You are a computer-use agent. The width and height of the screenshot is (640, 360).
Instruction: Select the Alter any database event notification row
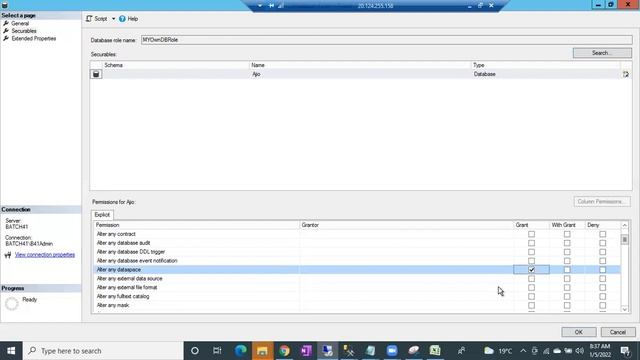point(357,261)
